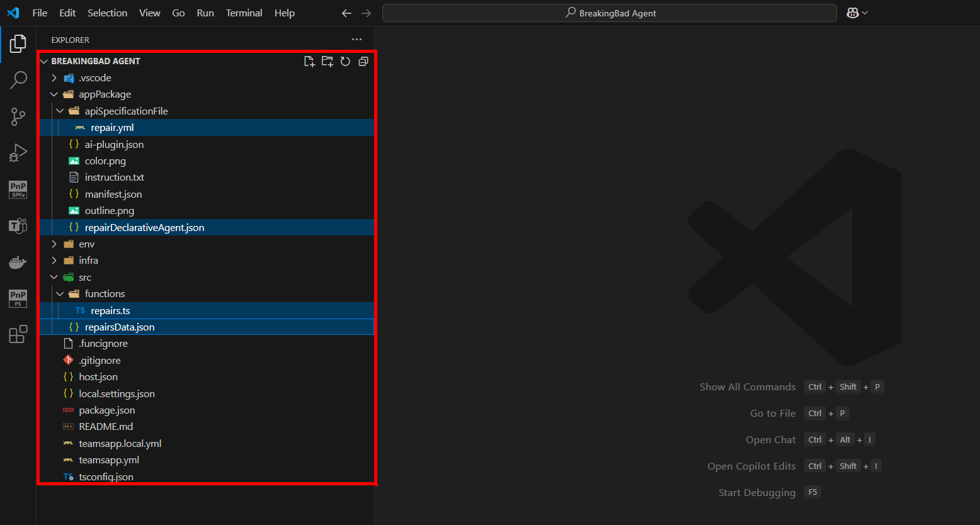
Task: Expand the infra folder
Action: coord(54,261)
